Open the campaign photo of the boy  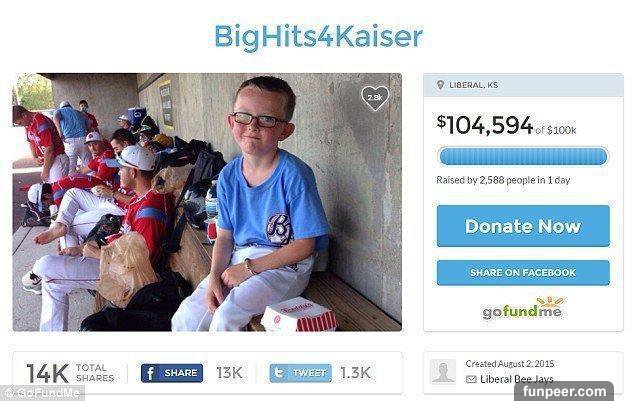pyautogui.click(x=207, y=202)
